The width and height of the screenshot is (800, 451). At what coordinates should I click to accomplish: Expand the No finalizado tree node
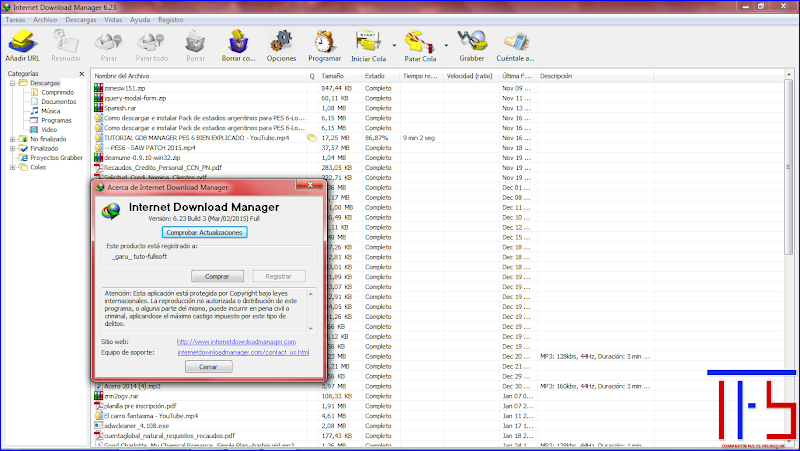pyautogui.click(x=13, y=139)
